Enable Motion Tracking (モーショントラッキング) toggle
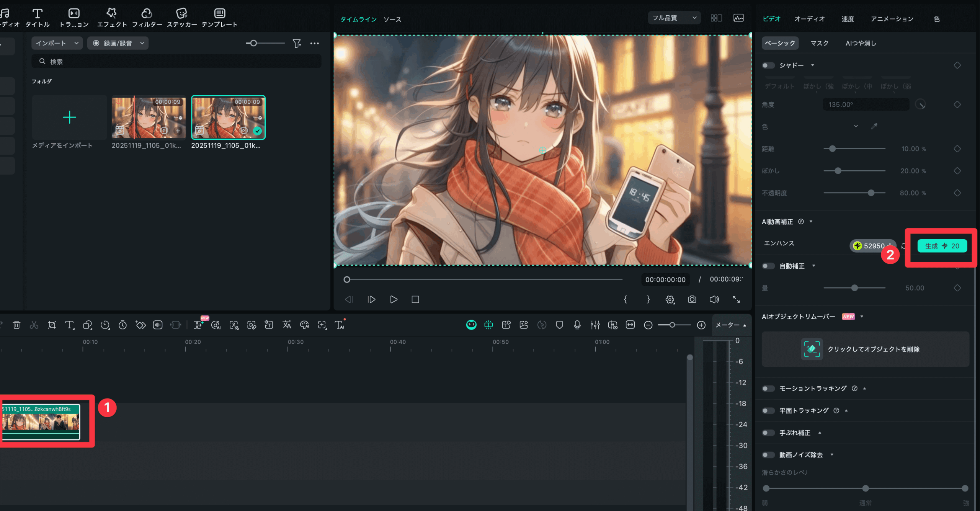Image resolution: width=980 pixels, height=511 pixels. (x=768, y=389)
